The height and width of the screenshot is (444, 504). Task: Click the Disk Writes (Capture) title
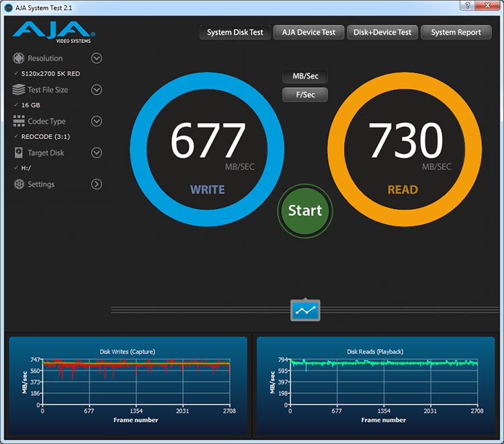coord(127,351)
